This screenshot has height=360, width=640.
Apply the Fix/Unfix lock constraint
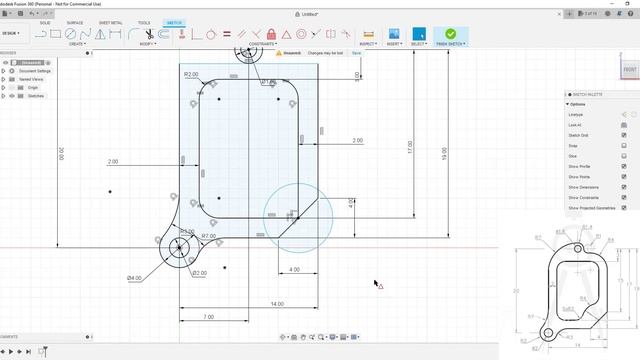point(271,34)
